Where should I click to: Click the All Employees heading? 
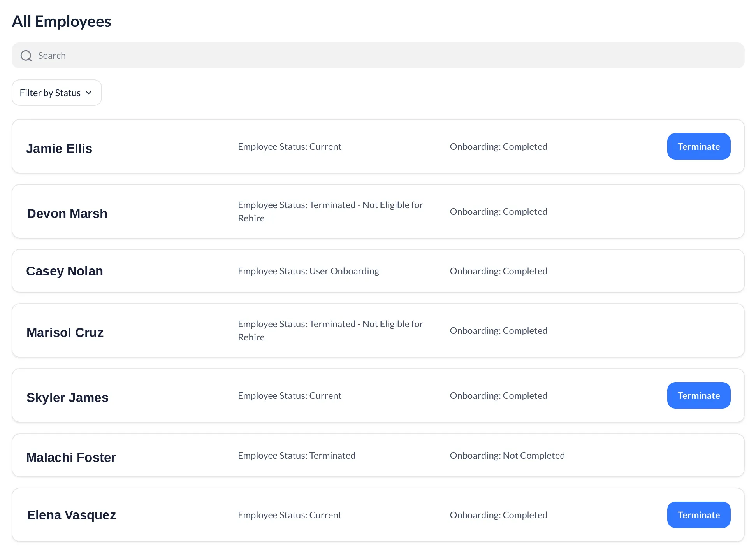click(62, 21)
